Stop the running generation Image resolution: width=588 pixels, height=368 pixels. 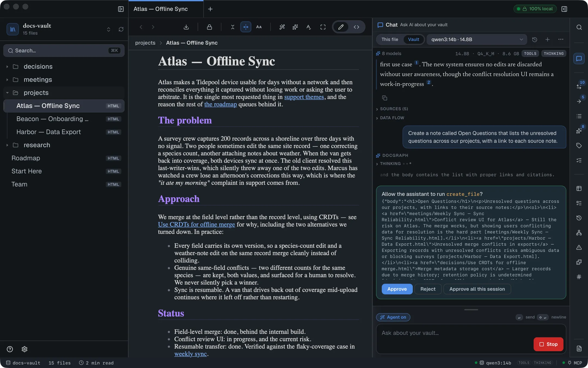tap(548, 344)
